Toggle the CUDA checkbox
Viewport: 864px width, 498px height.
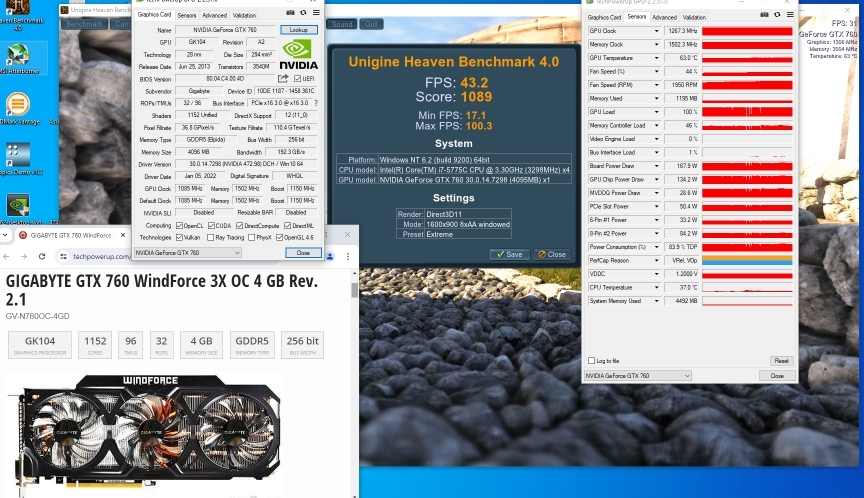click(x=211, y=226)
